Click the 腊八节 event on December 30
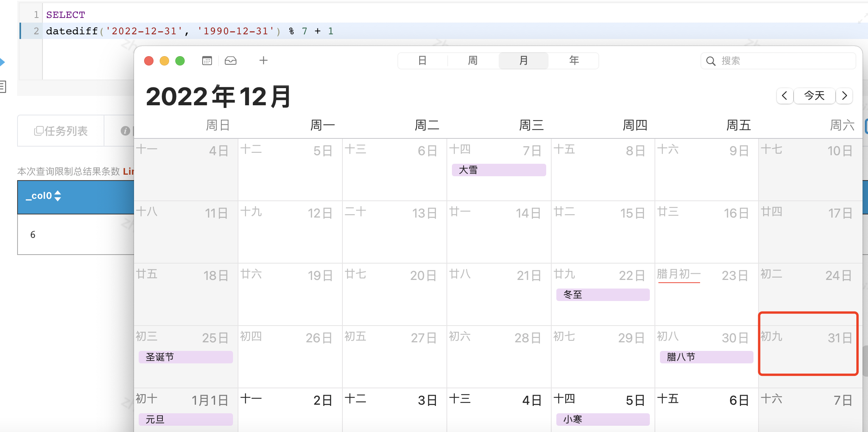The height and width of the screenshot is (432, 868). (706, 357)
